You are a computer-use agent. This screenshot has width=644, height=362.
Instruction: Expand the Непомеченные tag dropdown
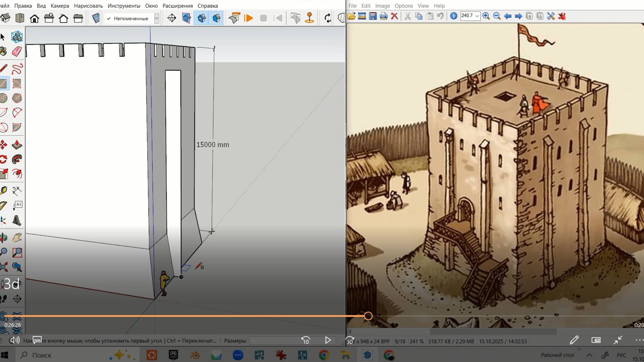tap(157, 18)
